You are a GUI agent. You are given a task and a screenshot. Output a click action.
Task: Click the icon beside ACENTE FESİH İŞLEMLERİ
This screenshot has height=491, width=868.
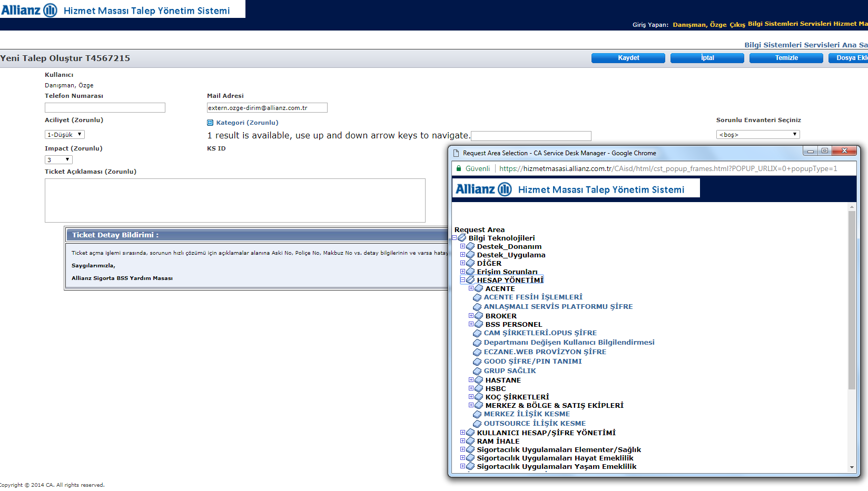click(478, 297)
